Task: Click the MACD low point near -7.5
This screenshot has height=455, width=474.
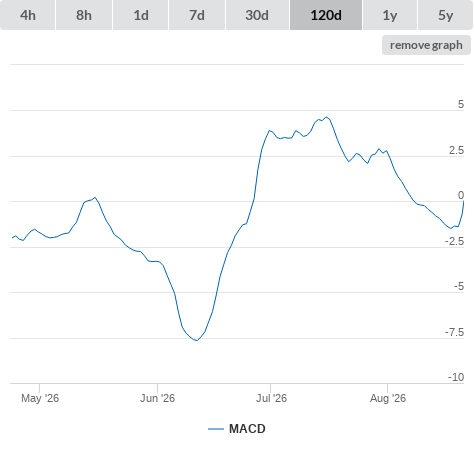Action: (x=197, y=340)
